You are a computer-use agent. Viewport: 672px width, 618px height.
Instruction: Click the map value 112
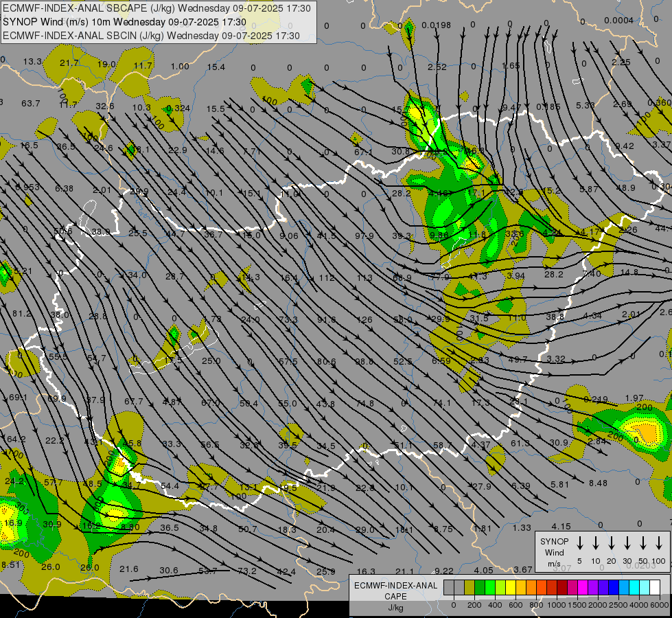pos(327,278)
